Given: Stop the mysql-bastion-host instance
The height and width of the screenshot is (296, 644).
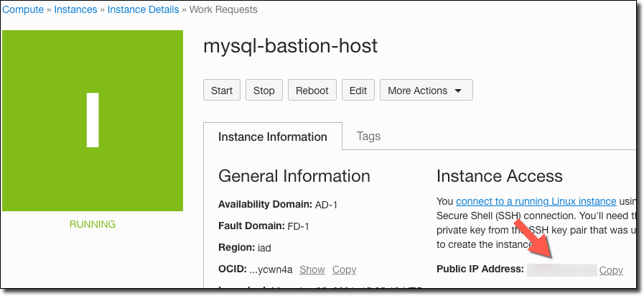Looking at the screenshot, I should tap(264, 91).
